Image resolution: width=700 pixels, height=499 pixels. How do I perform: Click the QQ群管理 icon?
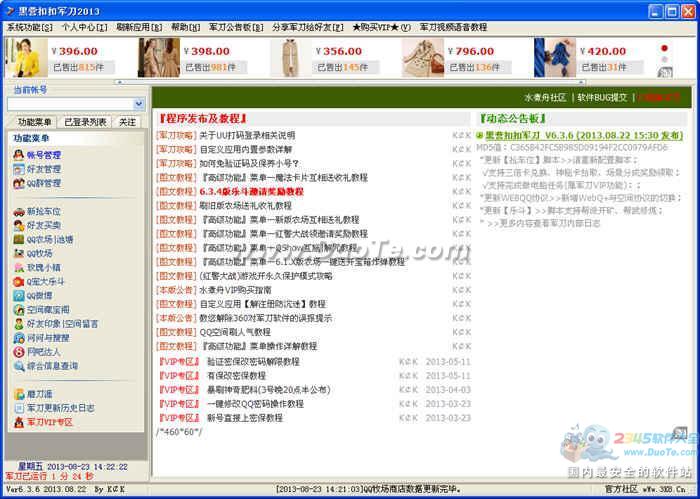click(x=19, y=183)
